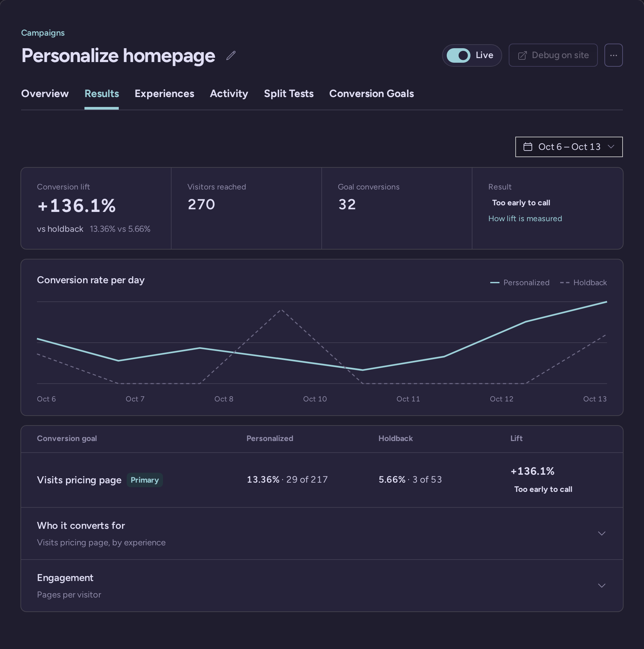Open the Oct 6 – Oct 13 date range dropdown
644x649 pixels.
(x=568, y=147)
